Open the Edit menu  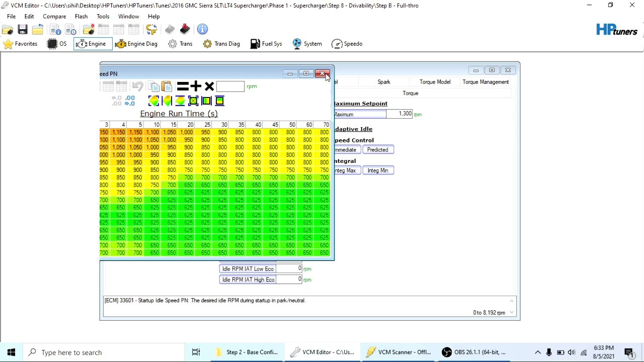(x=29, y=17)
